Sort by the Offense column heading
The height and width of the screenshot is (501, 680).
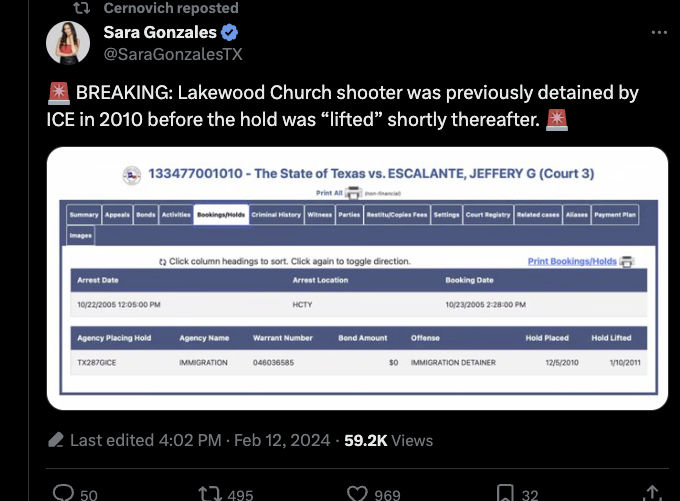(x=425, y=338)
